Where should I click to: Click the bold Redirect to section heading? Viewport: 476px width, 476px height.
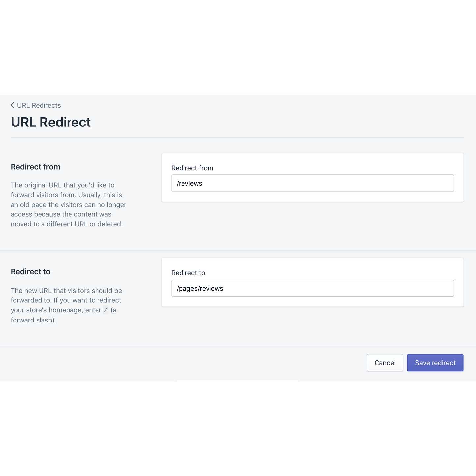point(31,272)
